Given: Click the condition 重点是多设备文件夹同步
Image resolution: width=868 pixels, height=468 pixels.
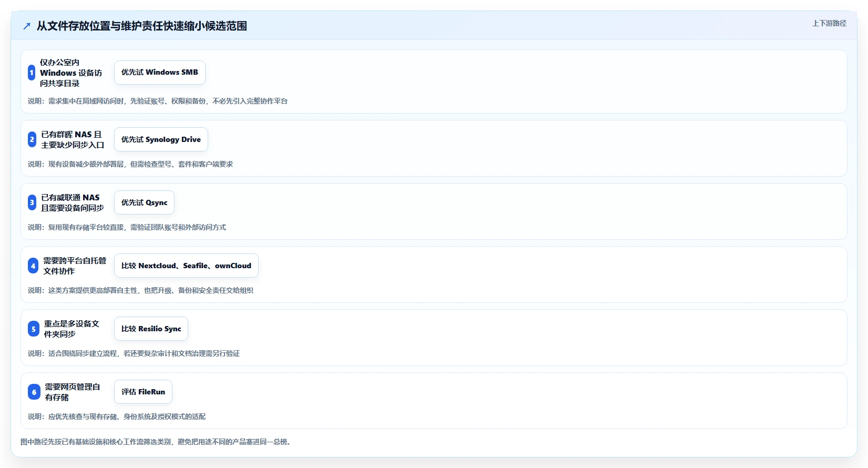Looking at the screenshot, I should click(x=72, y=329).
